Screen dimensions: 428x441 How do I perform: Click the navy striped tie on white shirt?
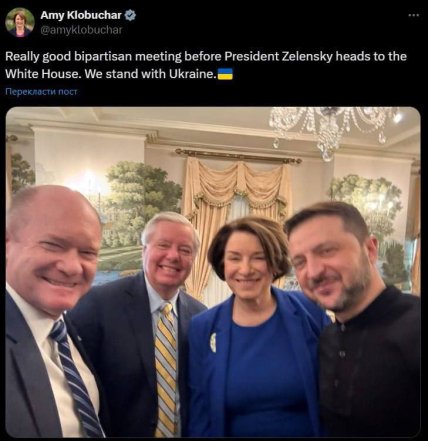click(x=77, y=378)
